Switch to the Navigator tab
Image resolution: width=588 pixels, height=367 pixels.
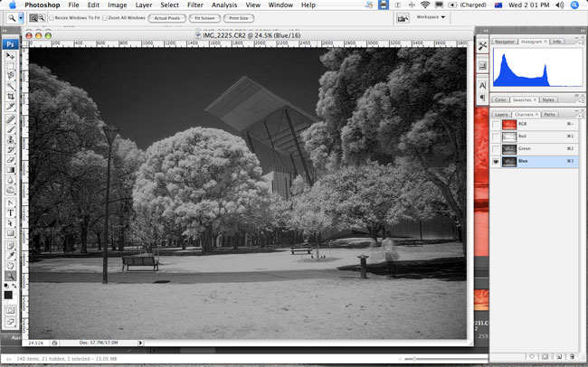(x=505, y=42)
